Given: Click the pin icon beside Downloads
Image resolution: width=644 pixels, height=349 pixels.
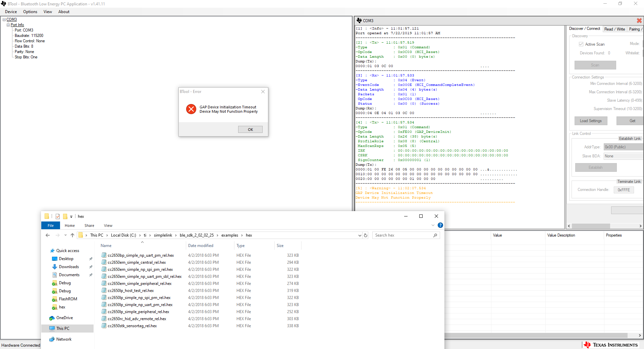Looking at the screenshot, I should [91, 267].
